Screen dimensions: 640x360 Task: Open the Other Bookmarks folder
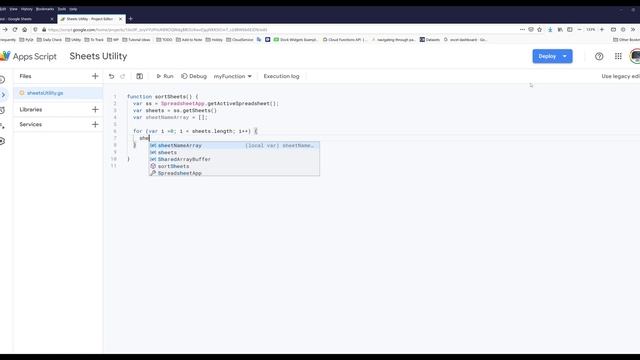627,40
